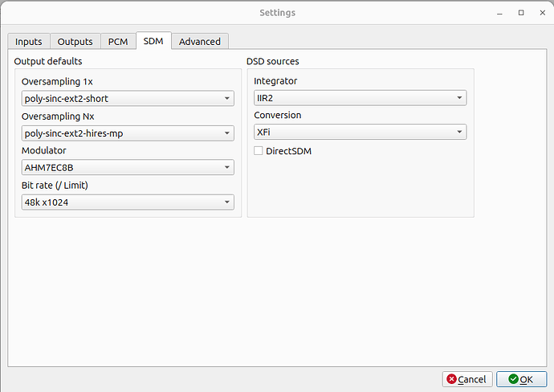Minimize the Settings window
Viewport: 554px width, 392px height.
[x=499, y=13]
